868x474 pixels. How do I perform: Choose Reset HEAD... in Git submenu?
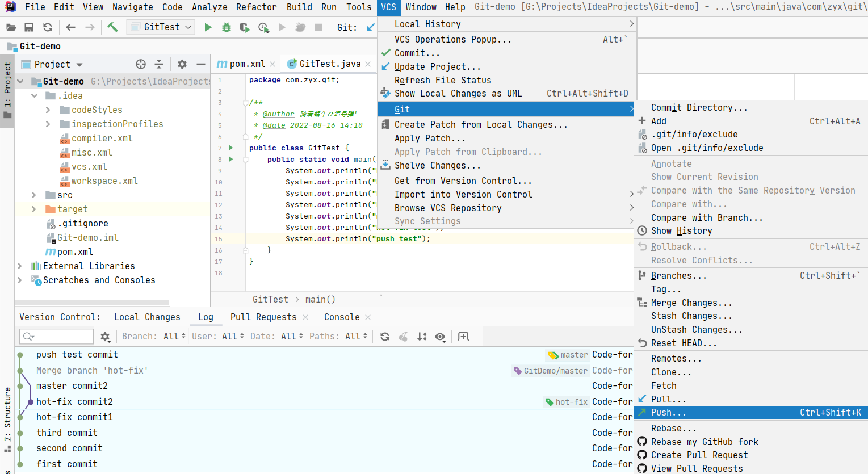tap(751, 343)
